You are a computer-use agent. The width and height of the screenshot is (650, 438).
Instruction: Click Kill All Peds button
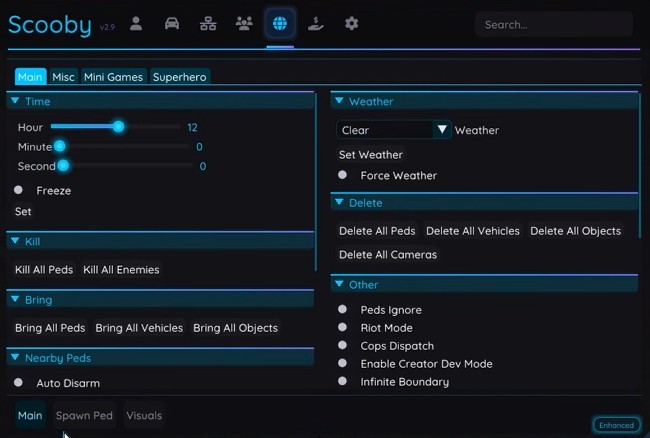44,270
